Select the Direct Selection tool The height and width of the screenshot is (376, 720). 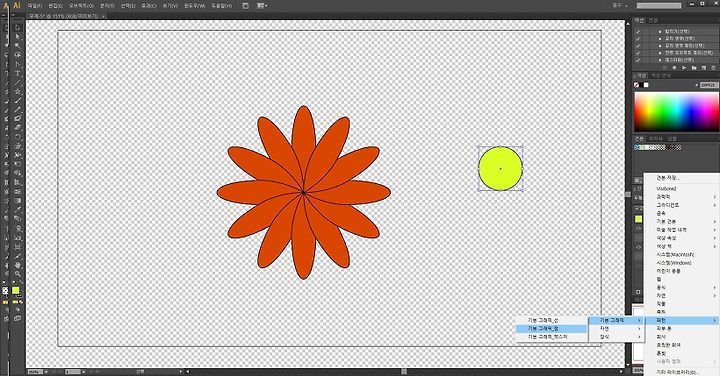(18, 36)
